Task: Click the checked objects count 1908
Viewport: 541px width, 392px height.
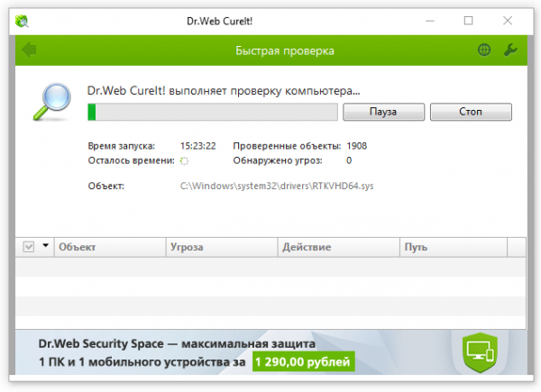Action: (x=357, y=146)
